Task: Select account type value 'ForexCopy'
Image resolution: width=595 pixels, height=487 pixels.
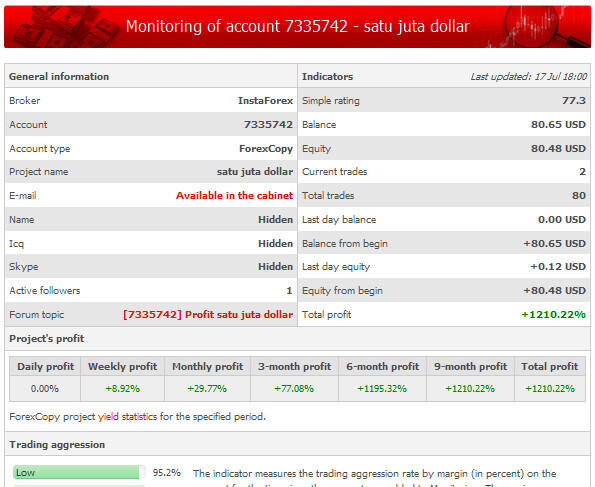Action: click(266, 148)
